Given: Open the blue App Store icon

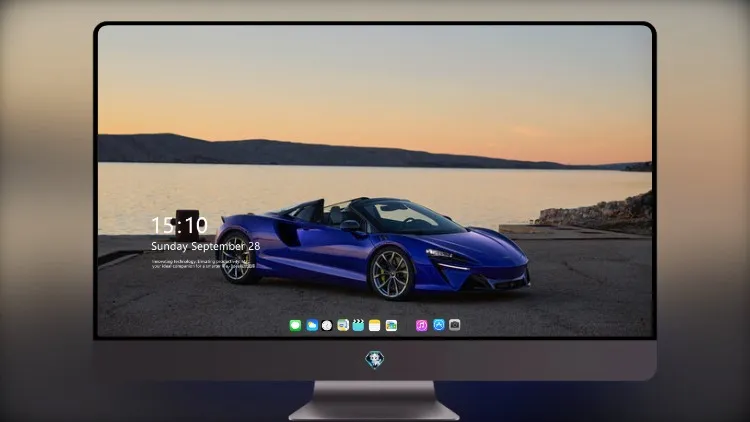Looking at the screenshot, I should (439, 325).
